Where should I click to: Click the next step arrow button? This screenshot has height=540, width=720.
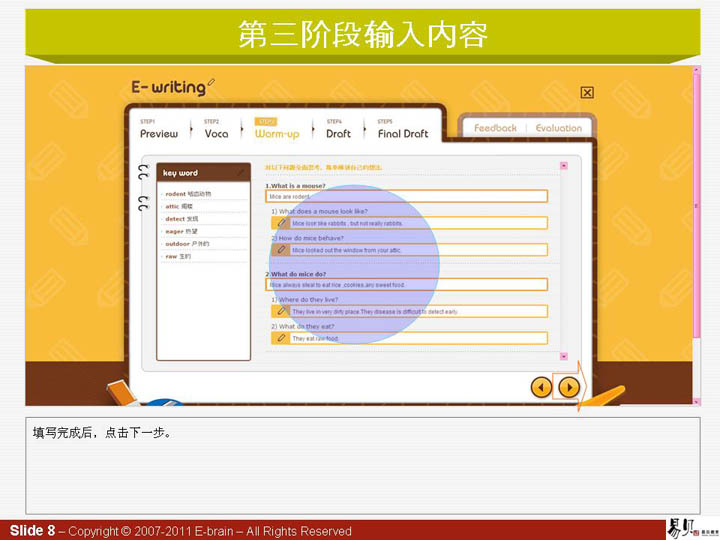tap(569, 387)
